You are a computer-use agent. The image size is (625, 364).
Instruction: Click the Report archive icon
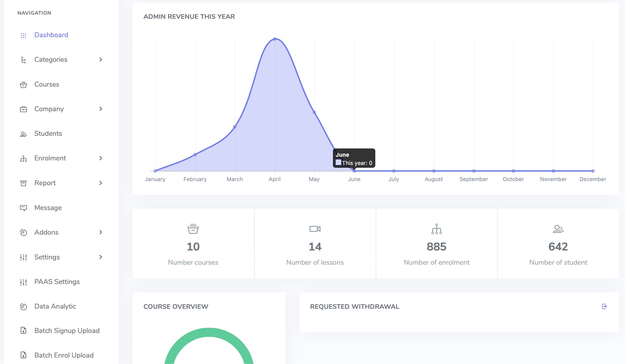coord(23,183)
